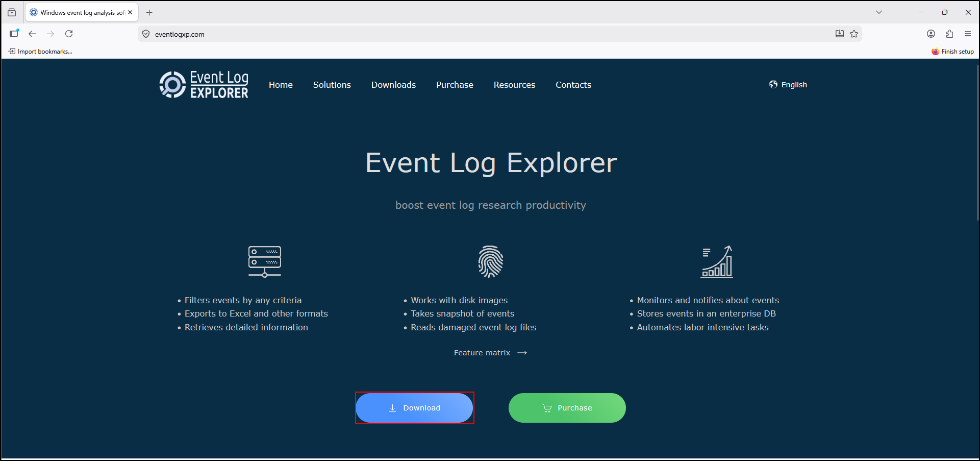Image resolution: width=980 pixels, height=461 pixels.
Task: Click 'Exports to Excel and other formats'
Action: point(256,313)
